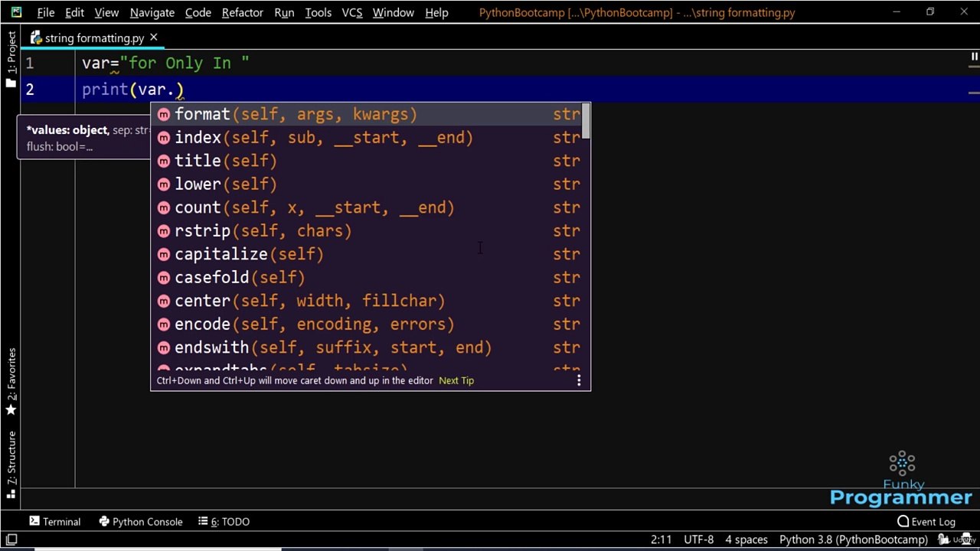Open the Terminal tool window
Screen dimensions: 980x551
pyautogui.click(x=54, y=521)
